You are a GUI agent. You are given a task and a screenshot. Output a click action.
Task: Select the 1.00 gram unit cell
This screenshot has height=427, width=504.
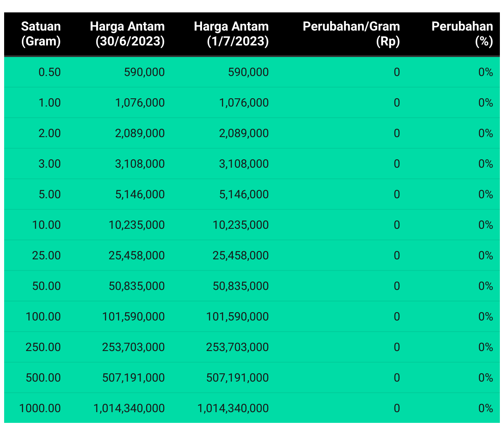tap(50, 103)
